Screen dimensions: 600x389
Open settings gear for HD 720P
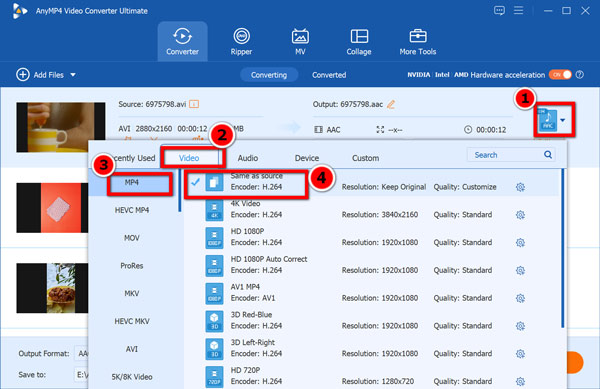coord(520,381)
